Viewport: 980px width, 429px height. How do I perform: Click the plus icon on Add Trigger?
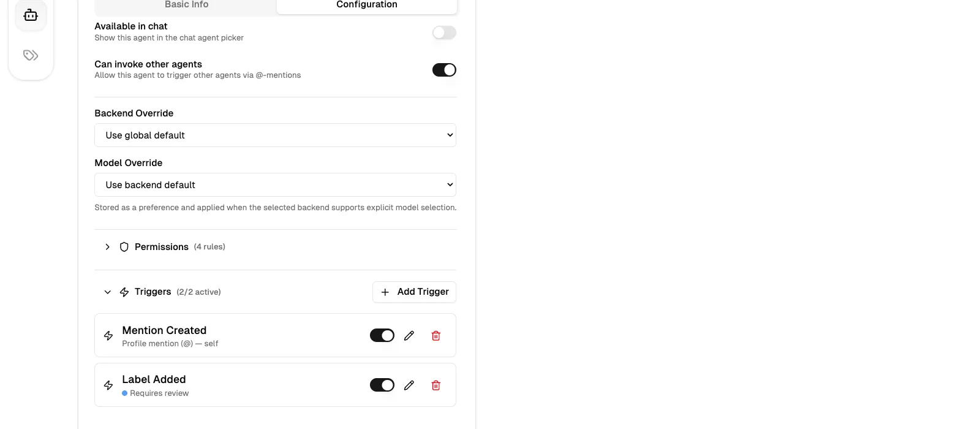[385, 292]
